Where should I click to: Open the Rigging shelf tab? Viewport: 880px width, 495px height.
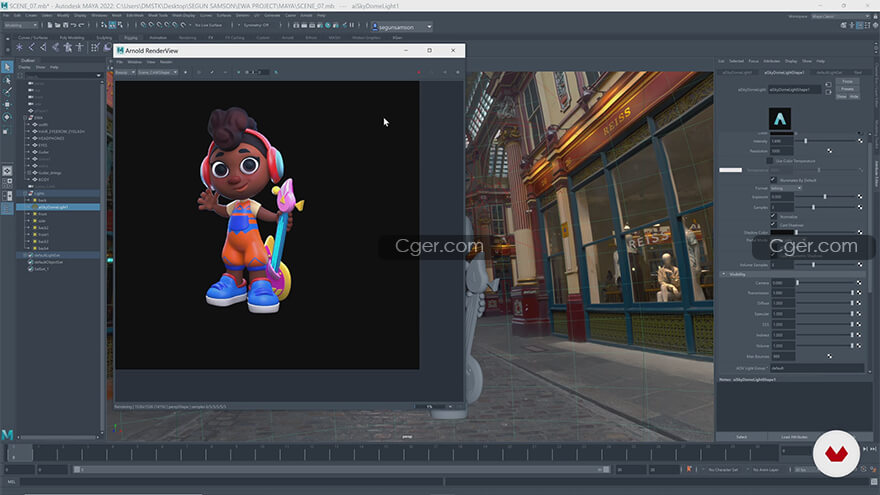[131, 38]
